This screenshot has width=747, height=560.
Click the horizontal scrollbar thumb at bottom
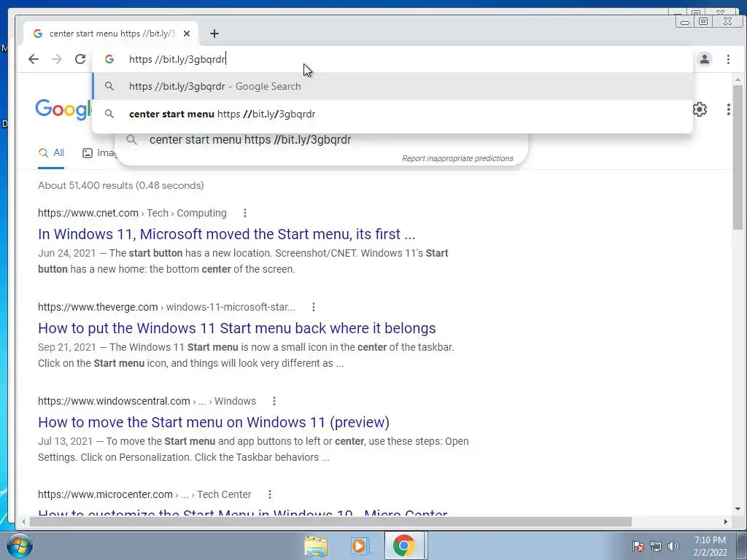point(330,522)
